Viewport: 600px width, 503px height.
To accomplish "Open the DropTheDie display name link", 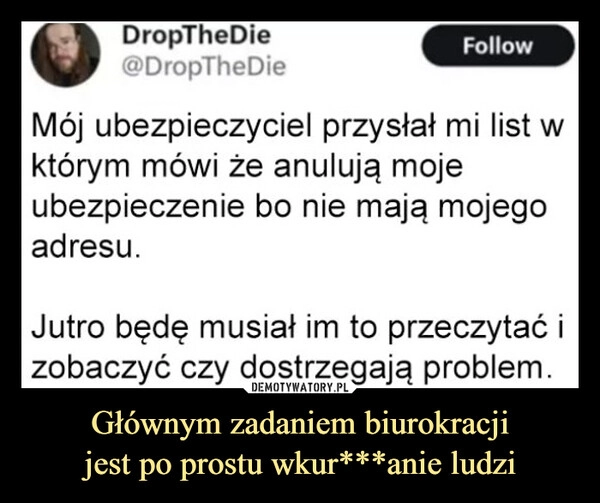I will (196, 36).
